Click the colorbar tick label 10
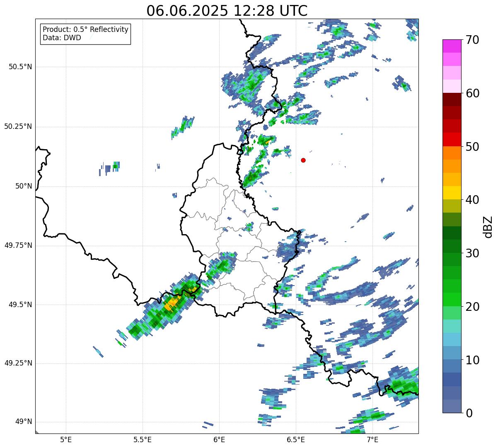 472,360
